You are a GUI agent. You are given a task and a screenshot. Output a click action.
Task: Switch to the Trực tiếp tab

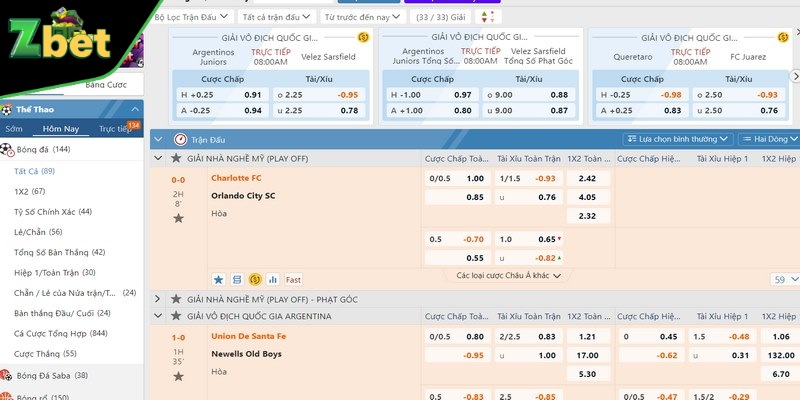[114, 129]
